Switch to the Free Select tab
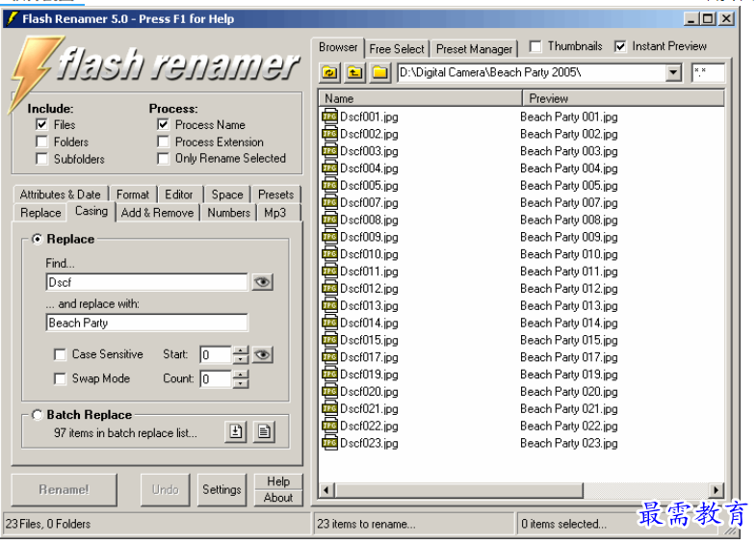This screenshot has width=756, height=544. click(x=397, y=49)
